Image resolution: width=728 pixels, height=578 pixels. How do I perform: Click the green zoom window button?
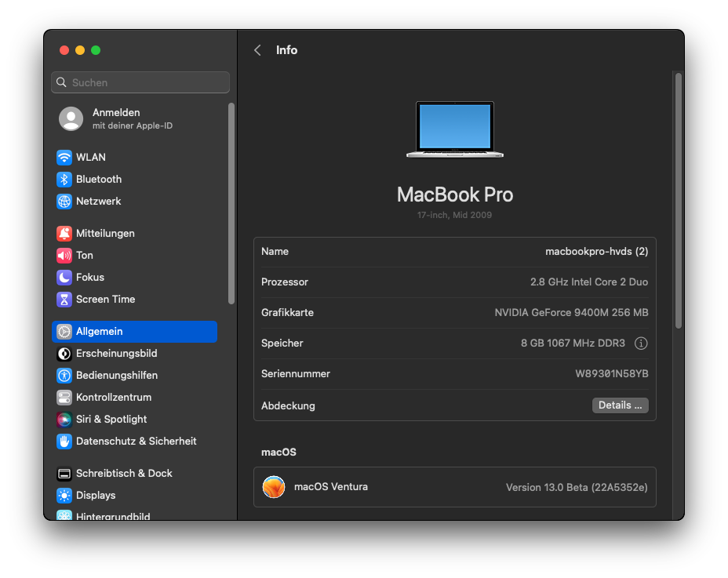coord(96,50)
